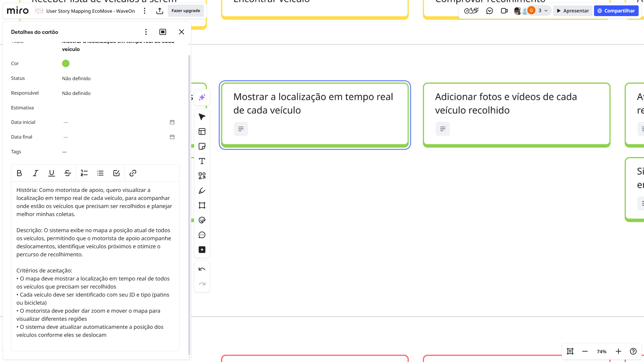The height and width of the screenshot is (362, 644).
Task: Undo the last action
Action: click(x=202, y=269)
